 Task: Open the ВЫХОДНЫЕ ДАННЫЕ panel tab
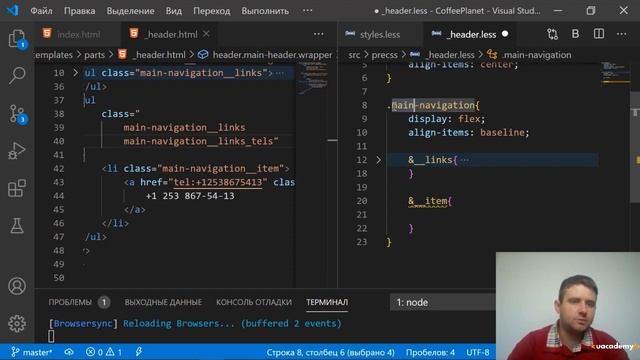point(163,302)
